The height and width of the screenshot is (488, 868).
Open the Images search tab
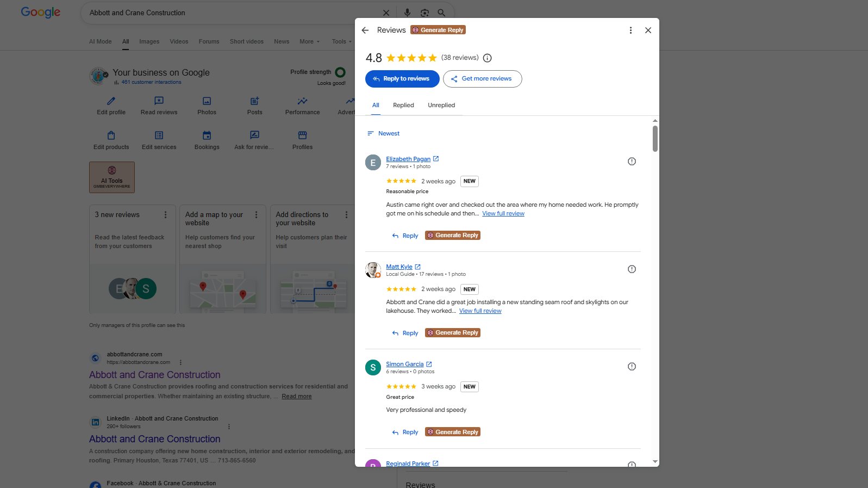click(x=149, y=42)
